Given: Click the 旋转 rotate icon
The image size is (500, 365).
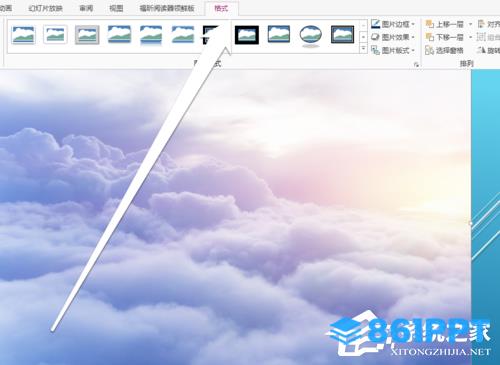Looking at the screenshot, I should coord(481,50).
